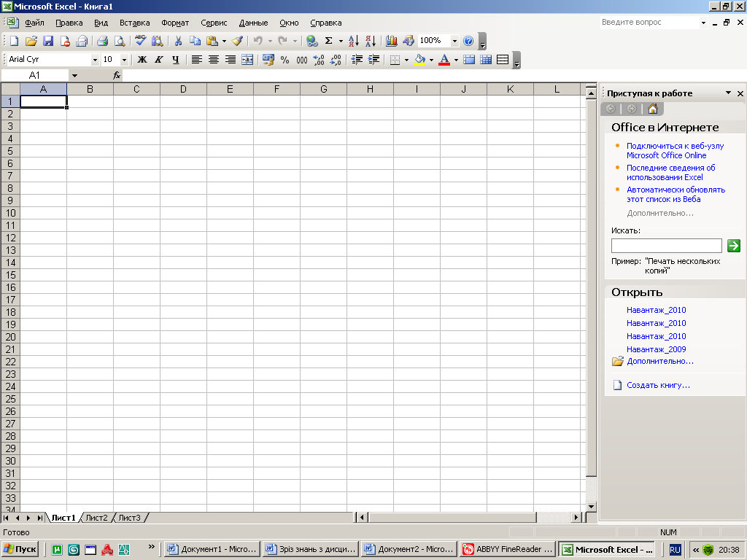
Task: Open the Borders dropdown arrow
Action: point(406,60)
